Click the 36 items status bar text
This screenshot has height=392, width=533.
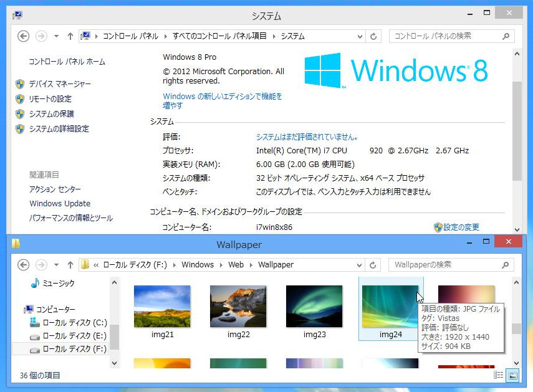40,375
